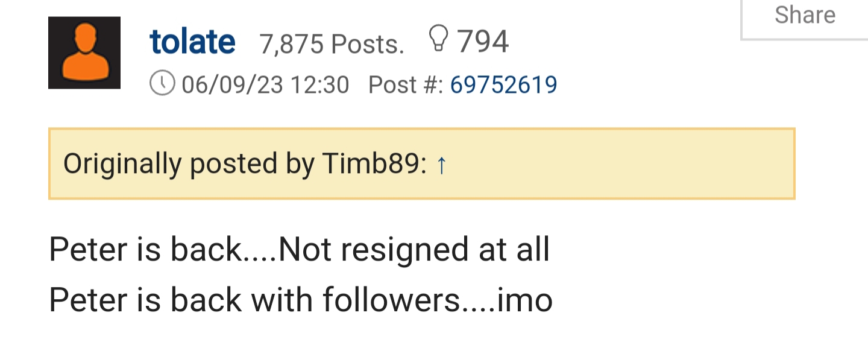
Task: Click the 794 count beside the lightbulb
Action: pos(483,42)
